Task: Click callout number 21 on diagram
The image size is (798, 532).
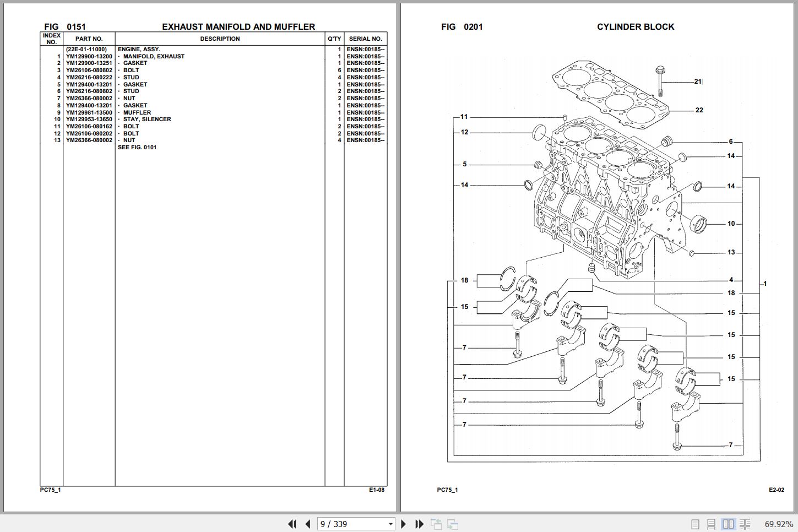Action: 698,82
